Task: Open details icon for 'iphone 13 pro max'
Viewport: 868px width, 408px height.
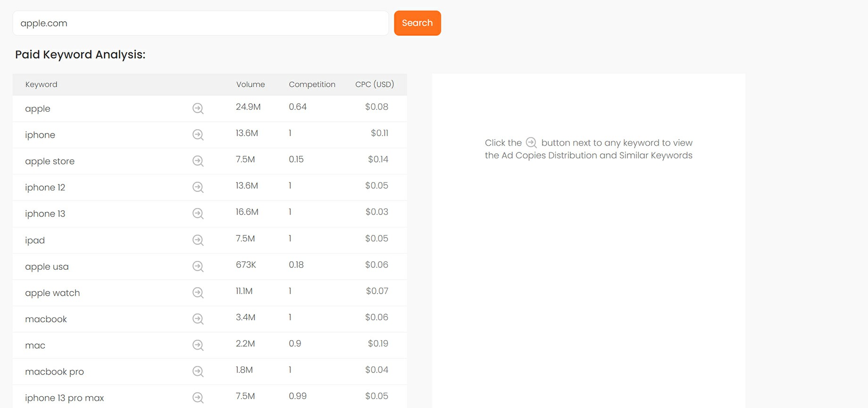Action: click(x=198, y=398)
